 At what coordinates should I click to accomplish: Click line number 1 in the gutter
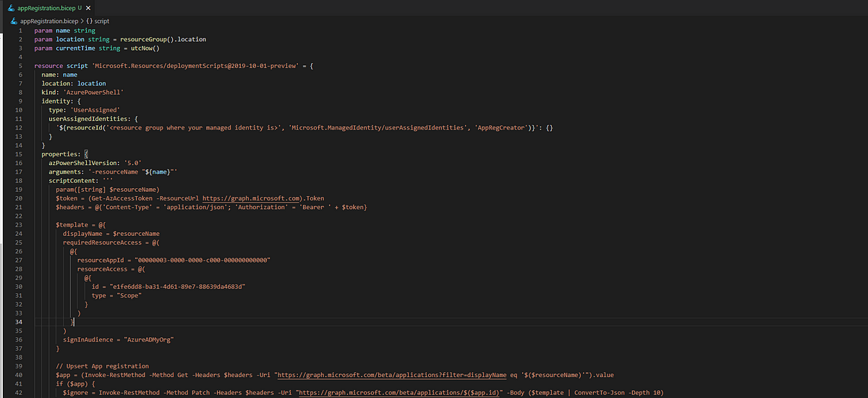[x=20, y=31]
